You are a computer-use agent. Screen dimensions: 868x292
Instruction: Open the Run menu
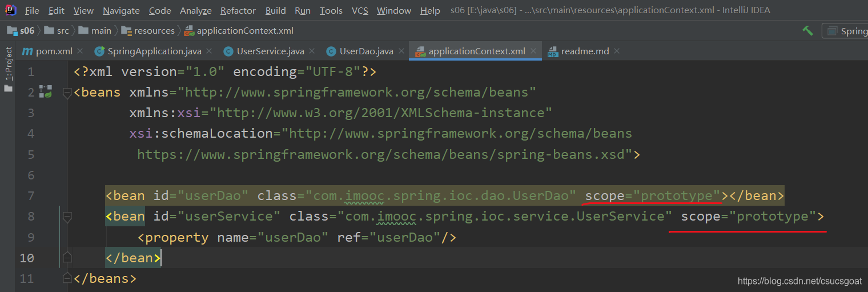pos(303,10)
